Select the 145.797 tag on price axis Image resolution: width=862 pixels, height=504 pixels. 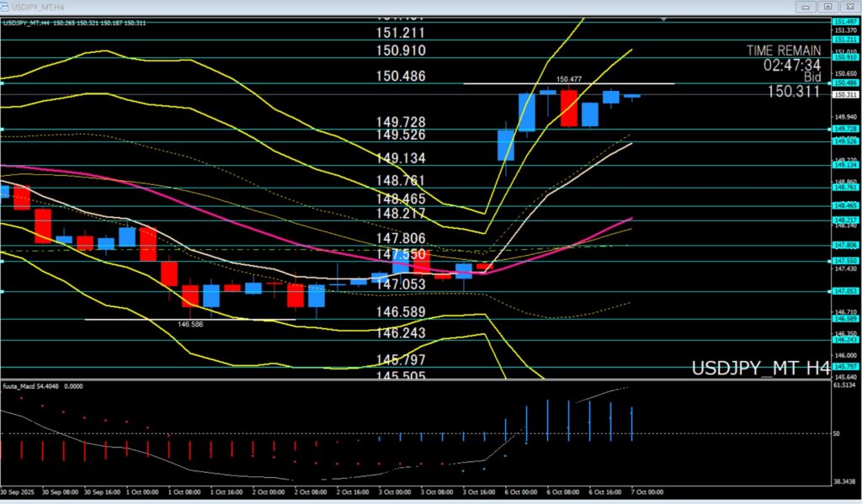[845, 367]
